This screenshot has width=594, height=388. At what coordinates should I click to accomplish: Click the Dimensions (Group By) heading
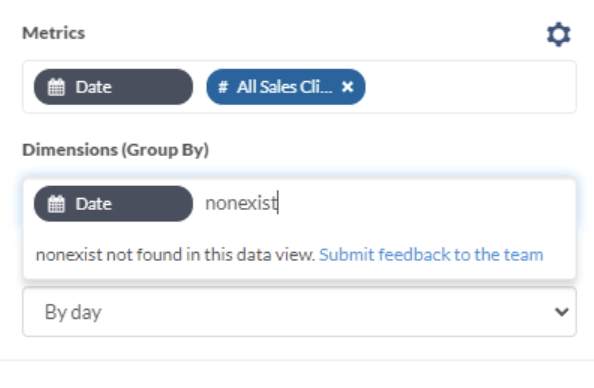[116, 150]
